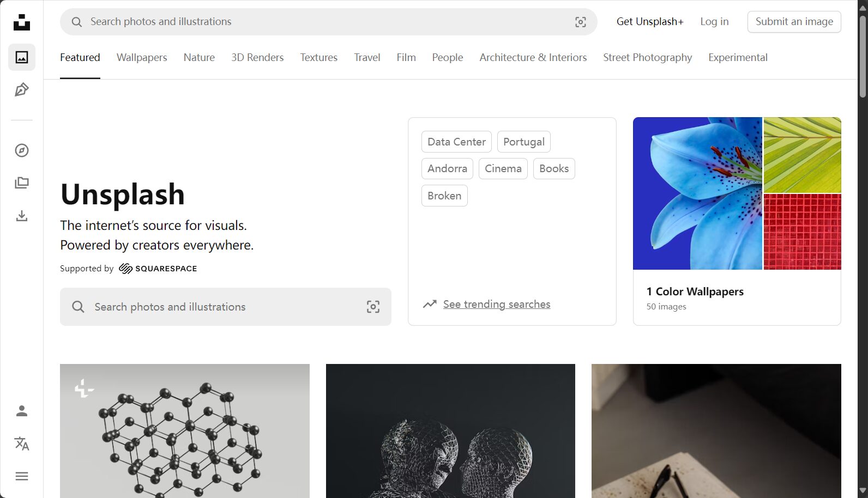Switch to the Nature tab
Viewport: 868px width, 498px height.
point(199,57)
